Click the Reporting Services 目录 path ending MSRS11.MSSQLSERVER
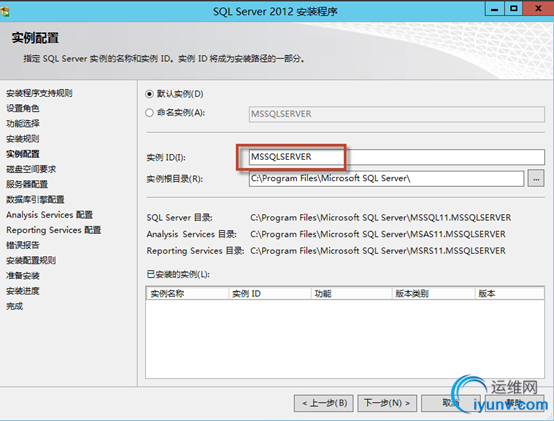 coord(378,251)
